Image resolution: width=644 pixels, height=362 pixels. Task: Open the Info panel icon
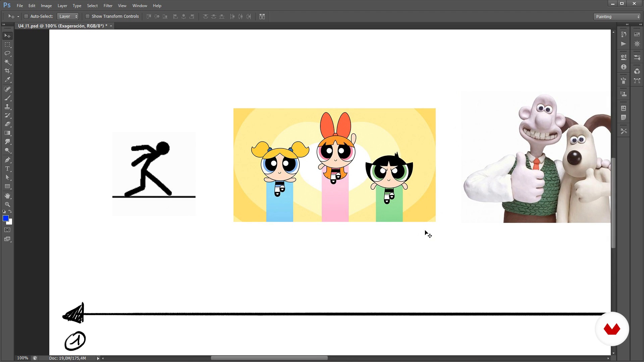pos(624,67)
